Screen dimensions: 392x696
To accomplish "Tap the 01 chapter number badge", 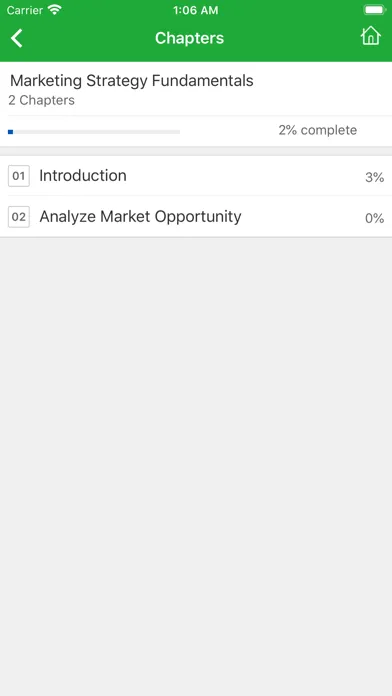I will pyautogui.click(x=19, y=176).
